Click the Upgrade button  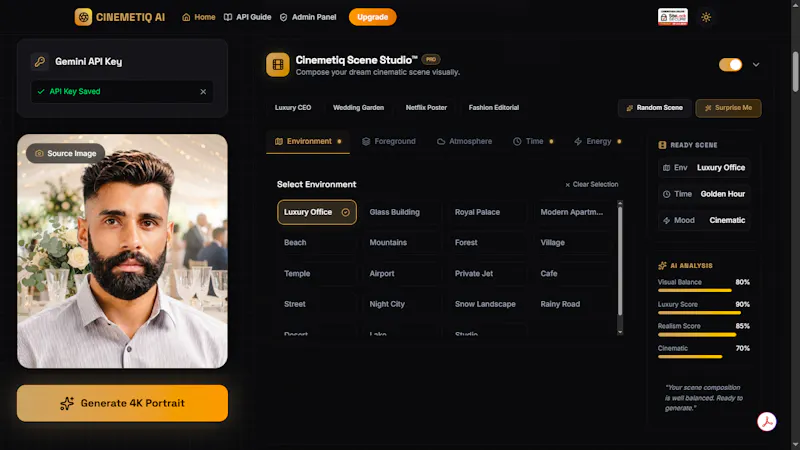tap(372, 17)
